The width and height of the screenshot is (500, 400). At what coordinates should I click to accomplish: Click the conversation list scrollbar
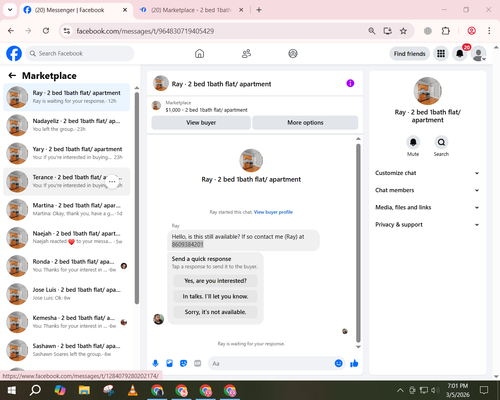tap(137, 198)
